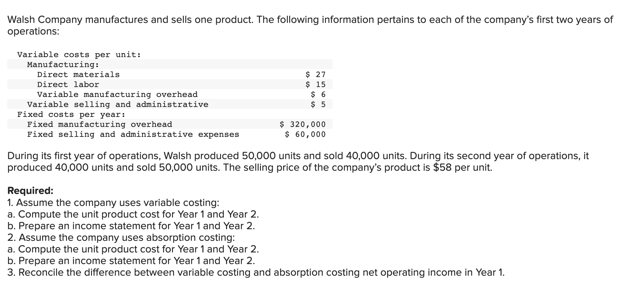Viewport: 644px width, 287px height.
Task: Click the Variable costs per unit heading
Action: [x=79, y=54]
